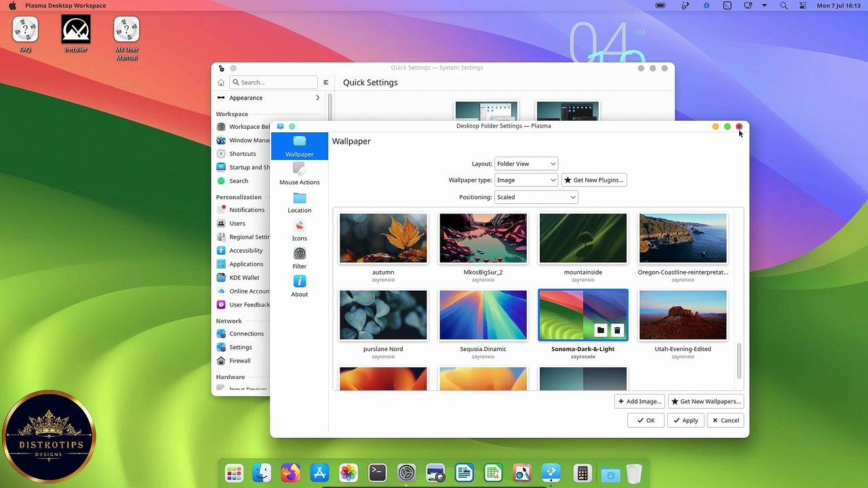The image size is (868, 488).
Task: Open the Photos app in the dock
Action: 349,473
